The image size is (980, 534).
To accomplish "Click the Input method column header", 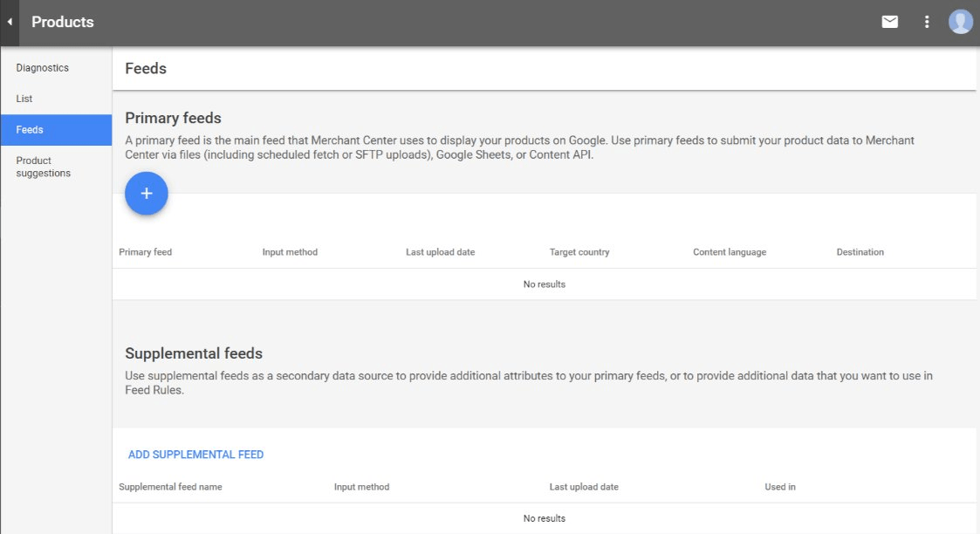I will coord(289,251).
